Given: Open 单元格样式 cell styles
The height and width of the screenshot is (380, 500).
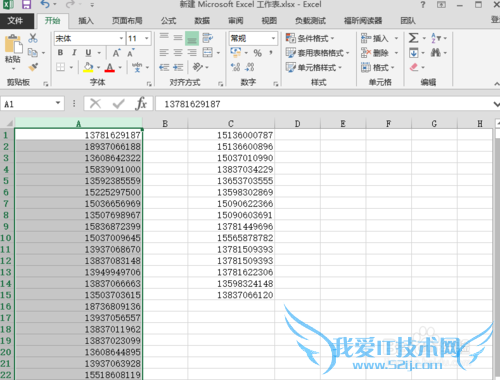Looking at the screenshot, I should pos(314,68).
